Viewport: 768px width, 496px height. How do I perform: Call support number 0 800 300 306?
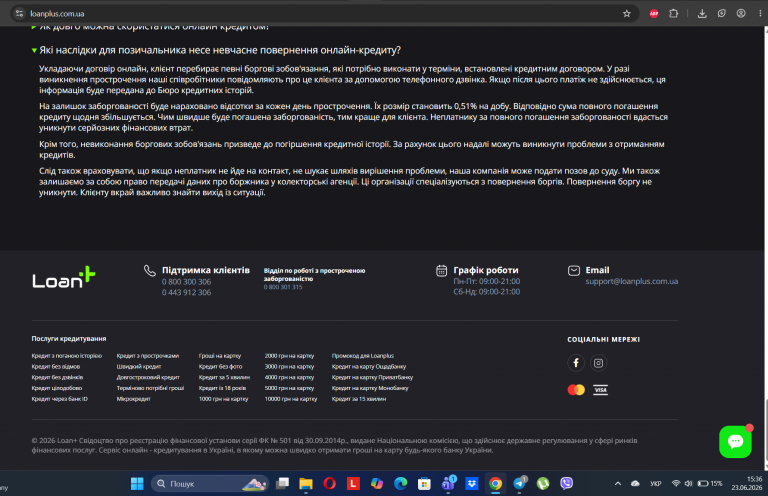pos(187,282)
